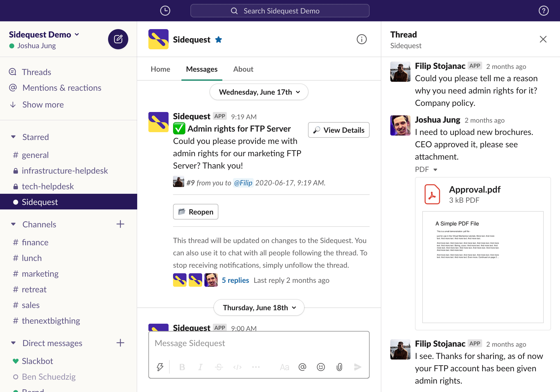The width and height of the screenshot is (560, 392).
Task: Send message with arrow icon
Action: 358,367
